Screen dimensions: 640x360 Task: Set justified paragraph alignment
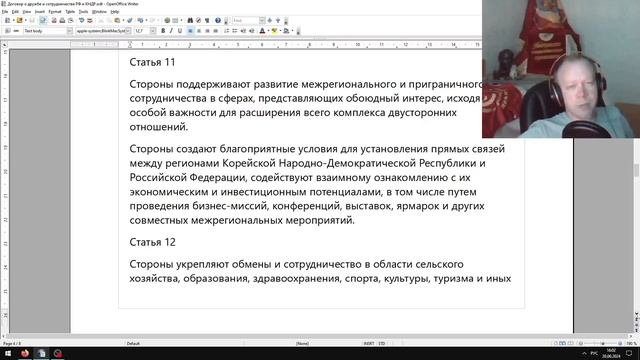click(216, 31)
